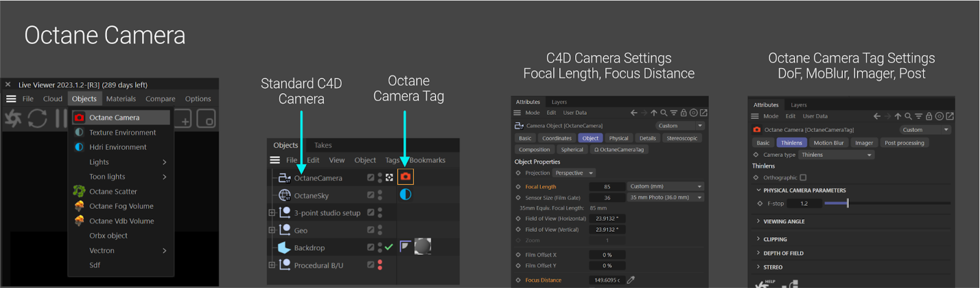Toggle Procedural B/U red visibility dots

pyautogui.click(x=380, y=265)
